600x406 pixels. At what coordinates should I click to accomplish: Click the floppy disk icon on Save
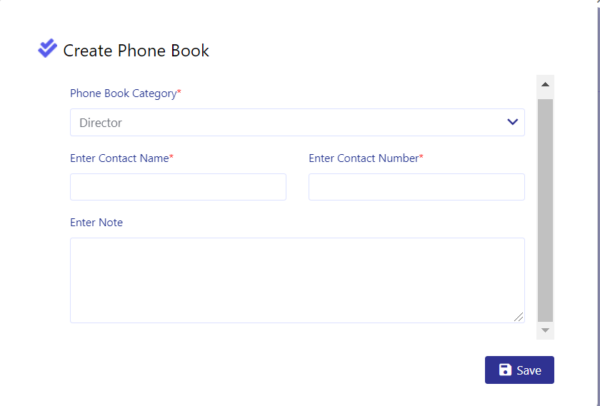(x=505, y=370)
